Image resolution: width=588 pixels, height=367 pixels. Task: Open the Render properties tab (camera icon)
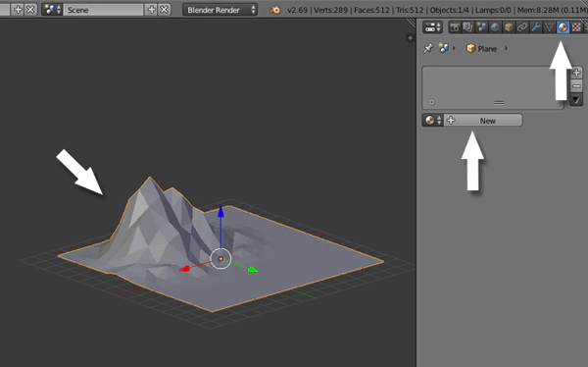(455, 27)
